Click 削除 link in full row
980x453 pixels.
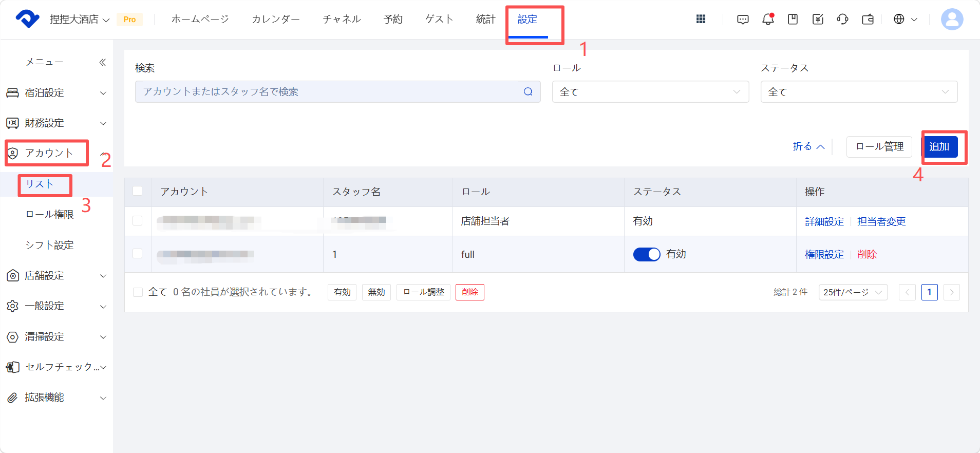coord(867,254)
